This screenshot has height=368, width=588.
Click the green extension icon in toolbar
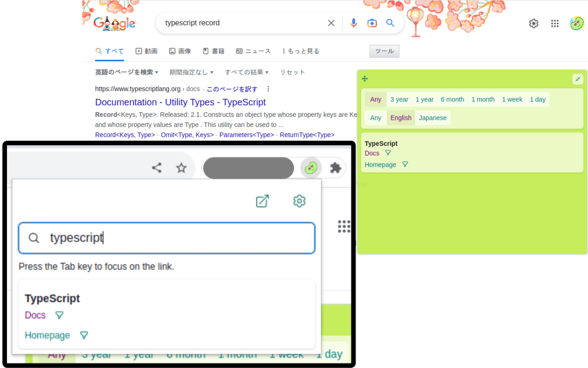(311, 168)
